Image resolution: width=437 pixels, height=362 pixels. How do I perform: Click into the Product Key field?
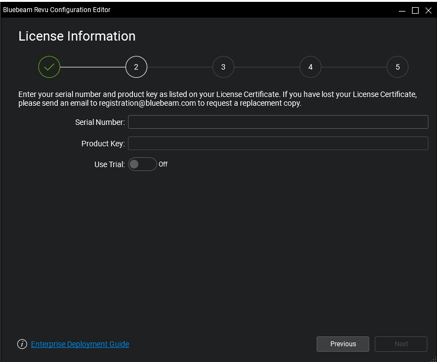(278, 143)
